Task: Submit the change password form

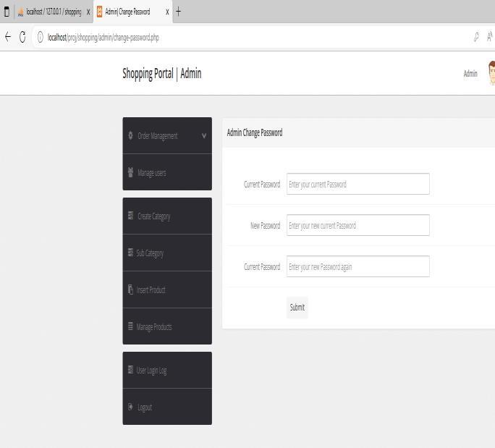Action: point(297,308)
